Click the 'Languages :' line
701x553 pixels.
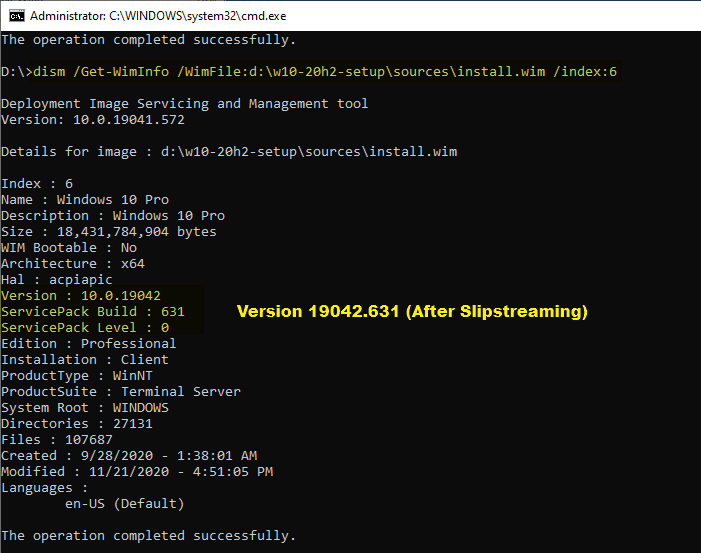(x=45, y=488)
